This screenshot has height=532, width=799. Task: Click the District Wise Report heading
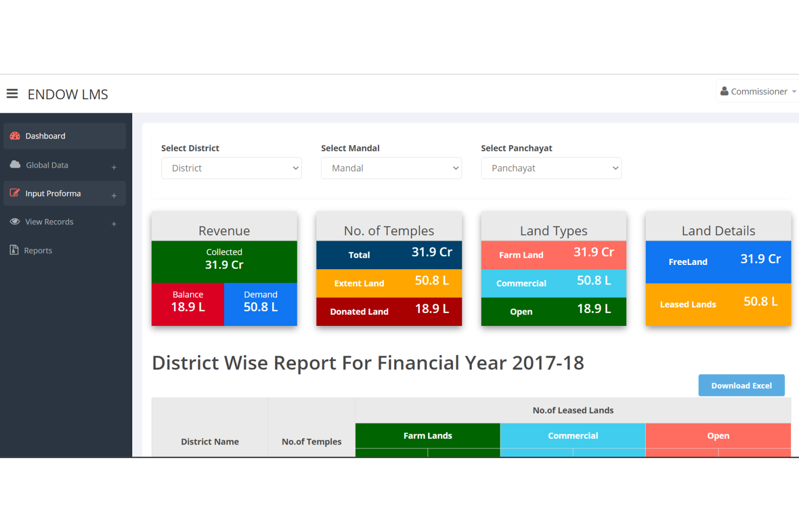(x=368, y=363)
